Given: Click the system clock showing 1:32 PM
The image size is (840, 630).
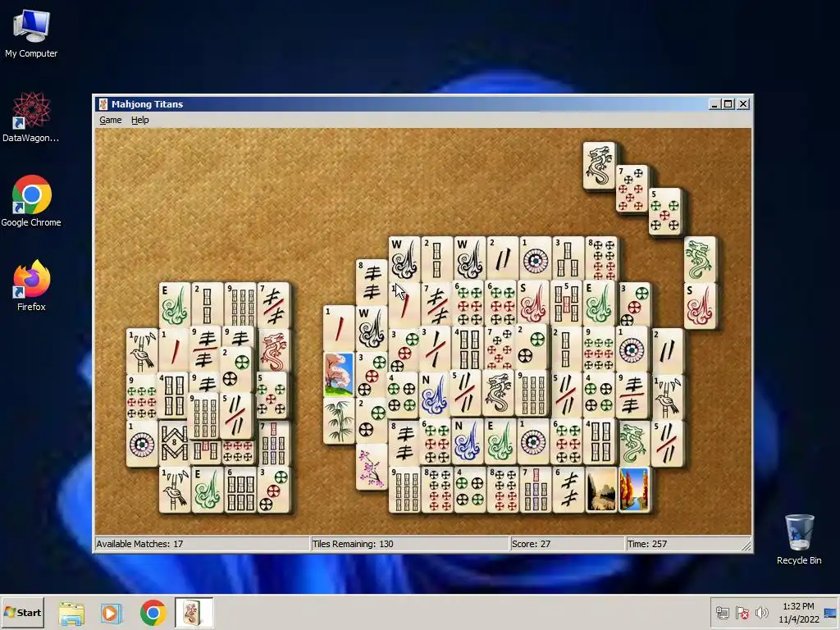Looking at the screenshot, I should 798,606.
